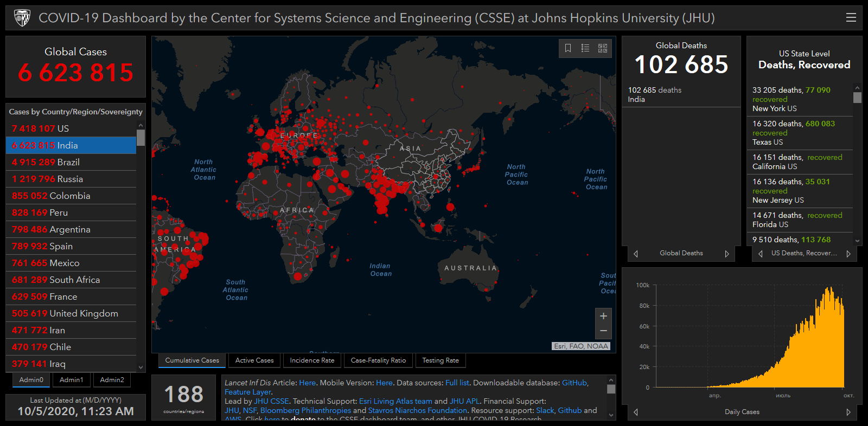Viewport: 868px width, 426px height.
Task: Open the JHU APL link
Action: (464, 401)
